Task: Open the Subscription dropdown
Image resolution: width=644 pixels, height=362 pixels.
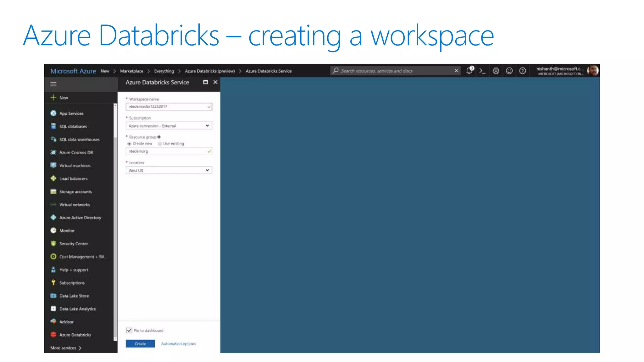Action: pyautogui.click(x=169, y=126)
